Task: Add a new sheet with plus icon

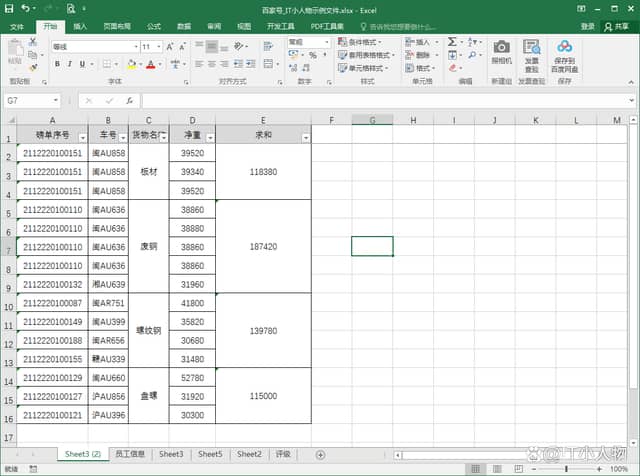Action: (320, 454)
